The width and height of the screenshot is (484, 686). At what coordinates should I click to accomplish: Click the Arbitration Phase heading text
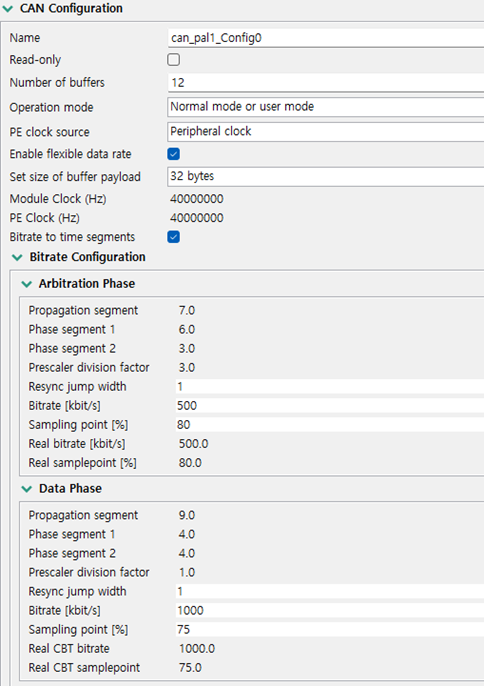point(87,284)
